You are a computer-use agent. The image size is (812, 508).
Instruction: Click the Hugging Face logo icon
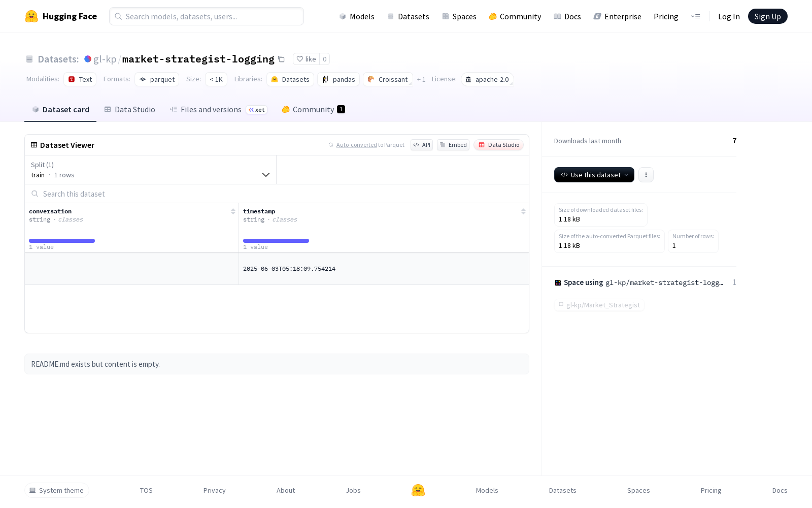(x=31, y=16)
